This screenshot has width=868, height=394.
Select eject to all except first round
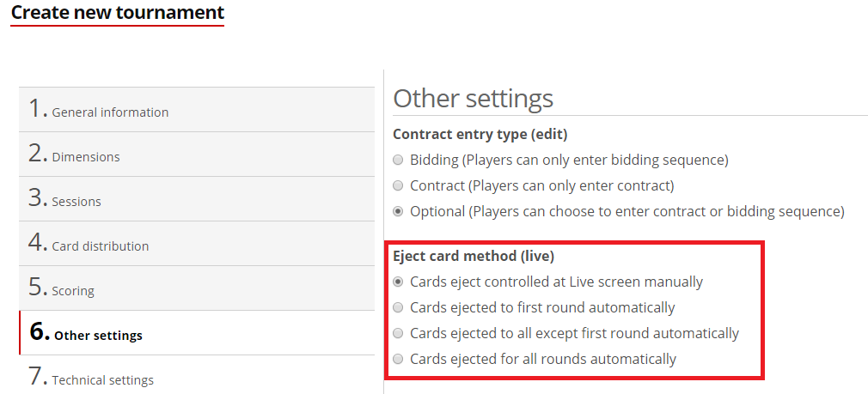point(398,333)
